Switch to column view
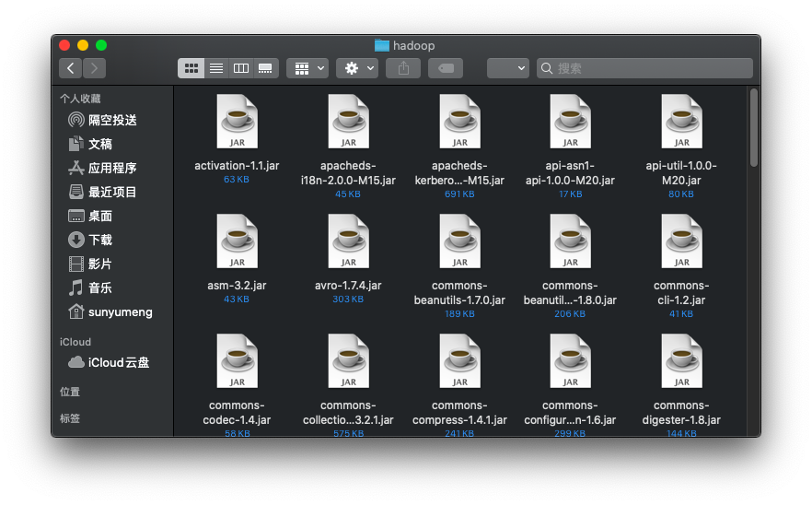 click(x=241, y=68)
